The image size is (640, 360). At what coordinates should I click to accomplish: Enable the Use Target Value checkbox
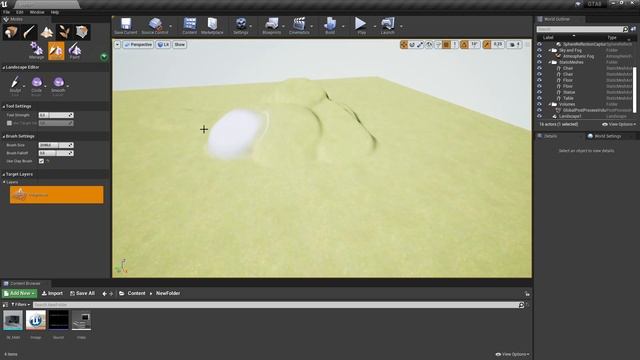[x=9, y=123]
